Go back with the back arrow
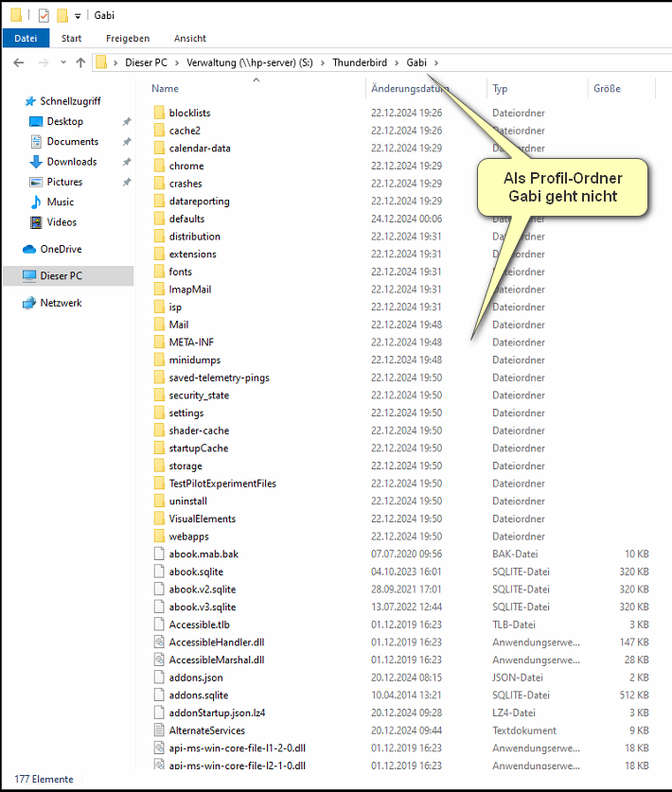 (19, 62)
